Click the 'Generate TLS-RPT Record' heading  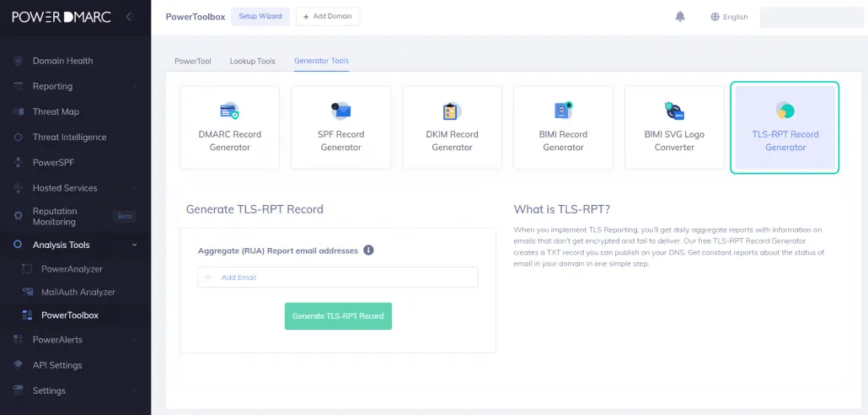(255, 209)
